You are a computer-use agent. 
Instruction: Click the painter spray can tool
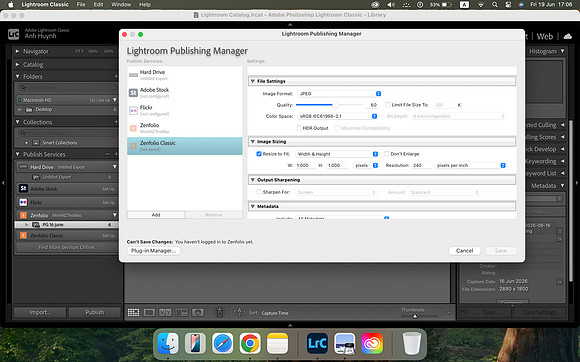(219, 312)
